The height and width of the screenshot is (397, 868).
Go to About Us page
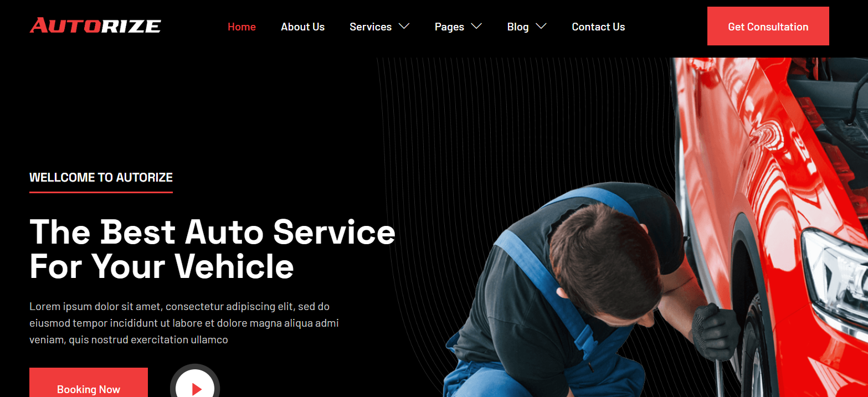(302, 27)
